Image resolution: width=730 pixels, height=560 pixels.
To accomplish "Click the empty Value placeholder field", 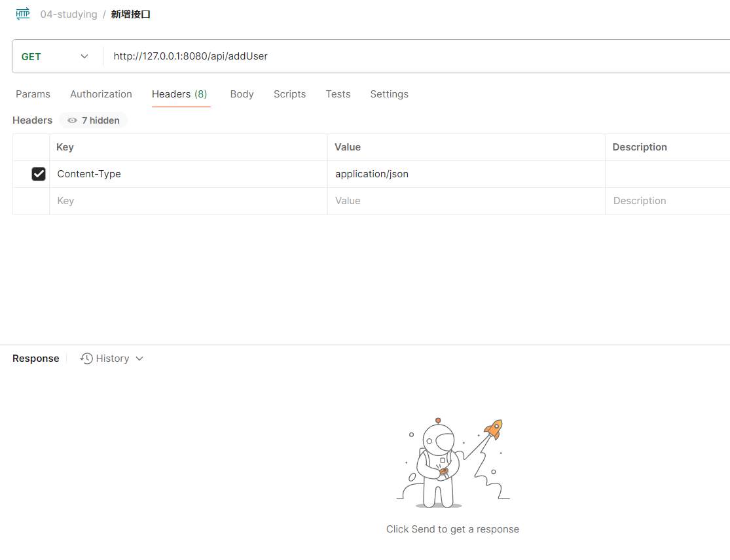I will (x=467, y=201).
